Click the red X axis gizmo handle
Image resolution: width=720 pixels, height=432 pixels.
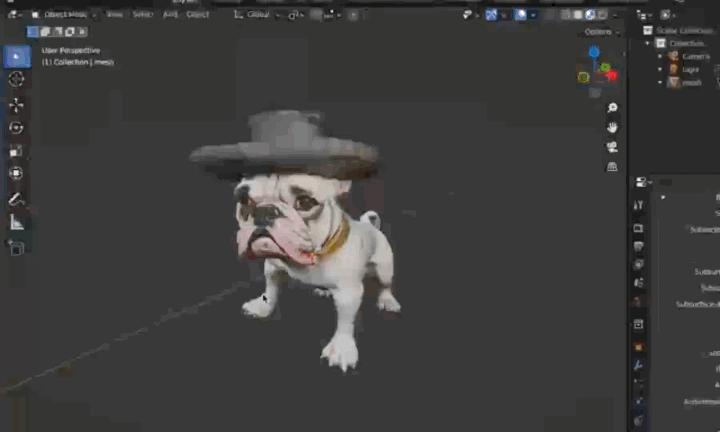[x=613, y=76]
